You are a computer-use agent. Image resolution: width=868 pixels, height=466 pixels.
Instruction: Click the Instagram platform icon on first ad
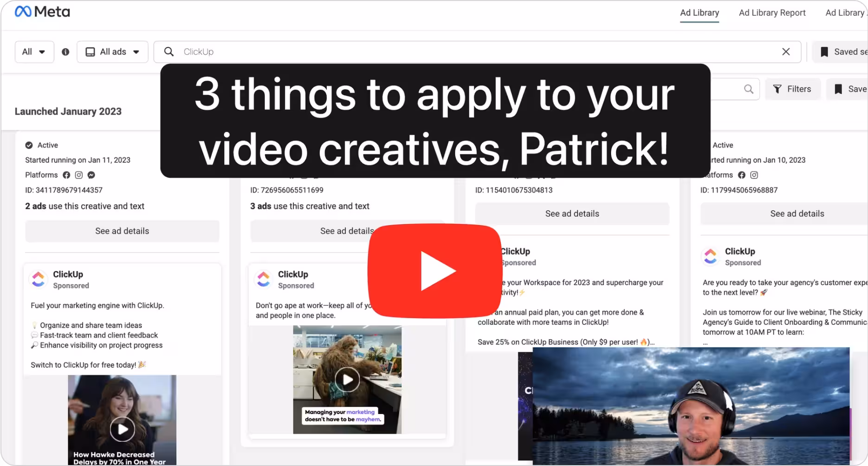(79, 175)
